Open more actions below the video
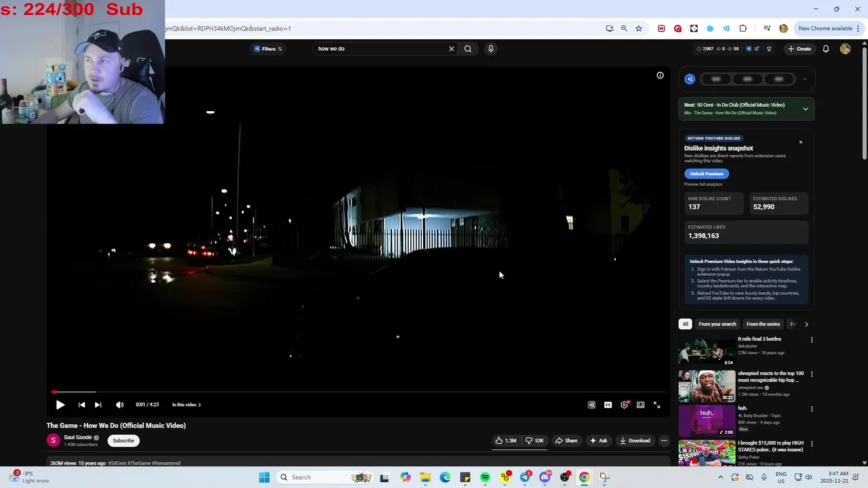The width and height of the screenshot is (868, 488). click(x=664, y=441)
